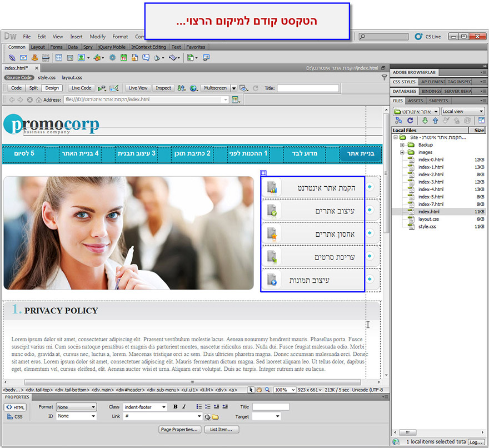Click into the document Title field
The height and width of the screenshot is (448, 489).
coord(308,88)
